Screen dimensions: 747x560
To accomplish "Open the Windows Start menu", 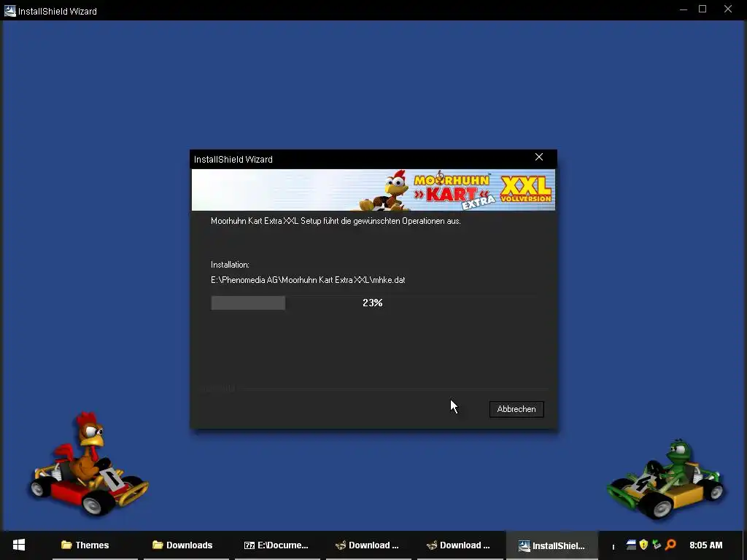I will pyautogui.click(x=19, y=545).
